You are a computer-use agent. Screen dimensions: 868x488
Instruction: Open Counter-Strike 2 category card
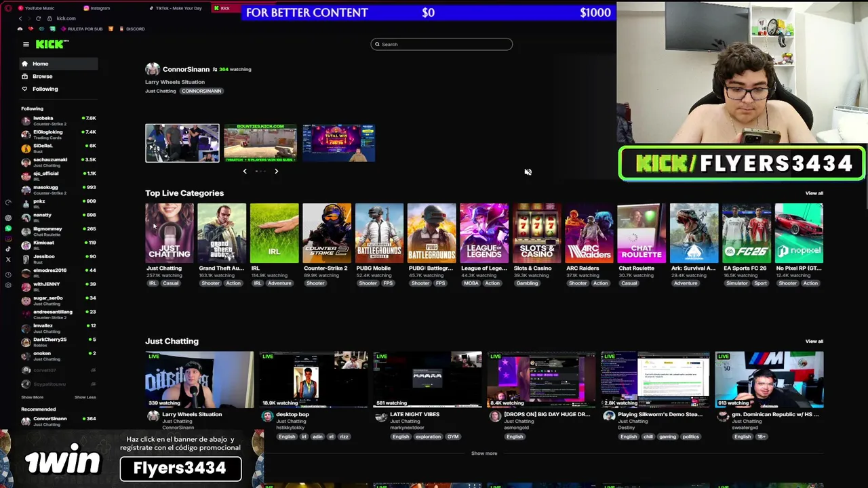pos(327,232)
